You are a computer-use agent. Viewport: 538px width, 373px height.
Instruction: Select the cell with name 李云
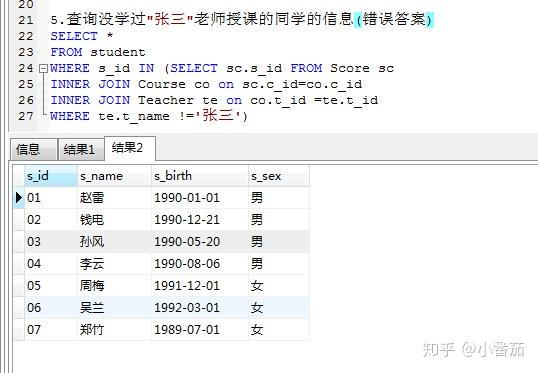click(114, 264)
